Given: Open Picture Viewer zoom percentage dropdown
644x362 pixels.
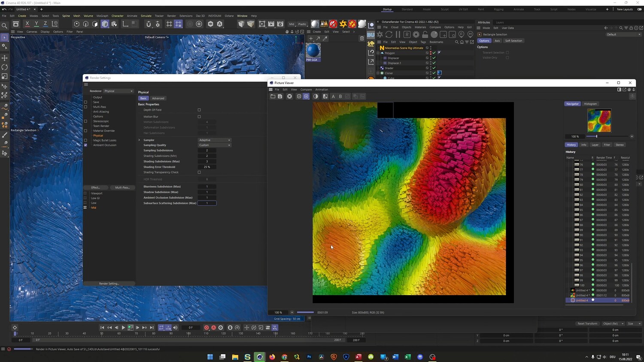Looking at the screenshot, I should 292,312.
